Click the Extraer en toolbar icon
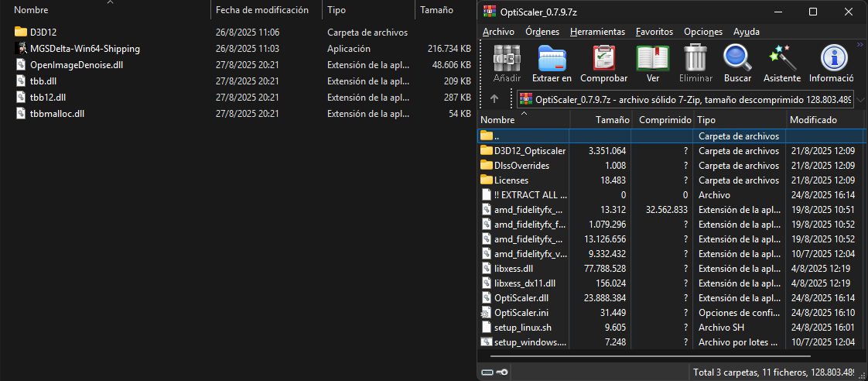 [x=552, y=57]
